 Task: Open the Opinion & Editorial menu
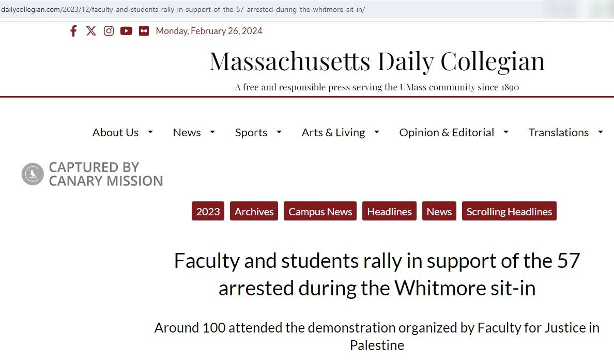pos(447,132)
